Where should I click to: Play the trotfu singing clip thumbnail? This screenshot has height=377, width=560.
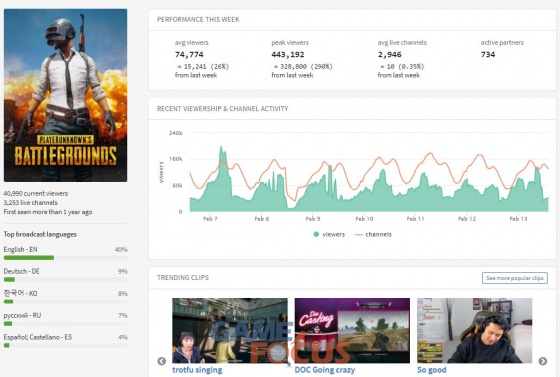click(x=230, y=331)
